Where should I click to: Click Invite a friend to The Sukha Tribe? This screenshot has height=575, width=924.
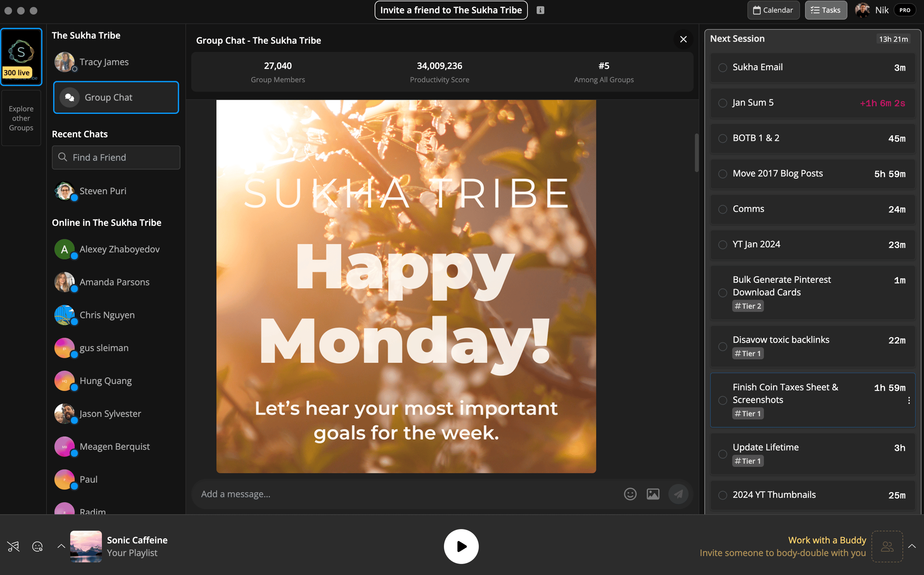tap(451, 10)
